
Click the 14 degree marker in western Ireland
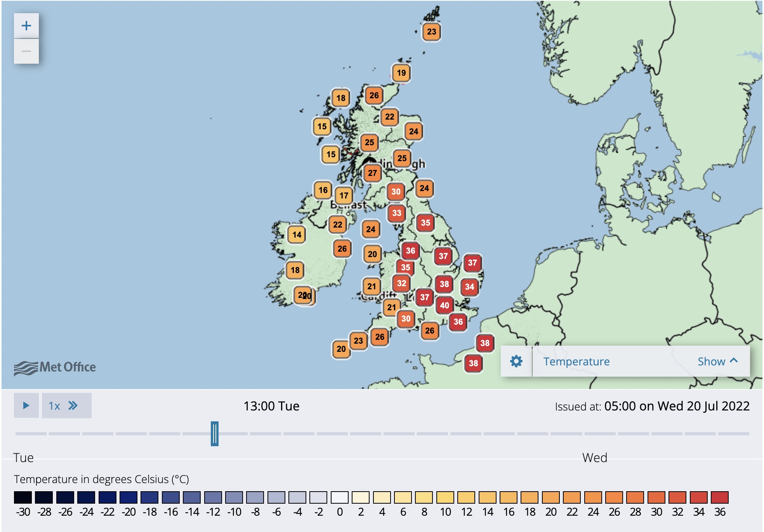pyautogui.click(x=297, y=235)
